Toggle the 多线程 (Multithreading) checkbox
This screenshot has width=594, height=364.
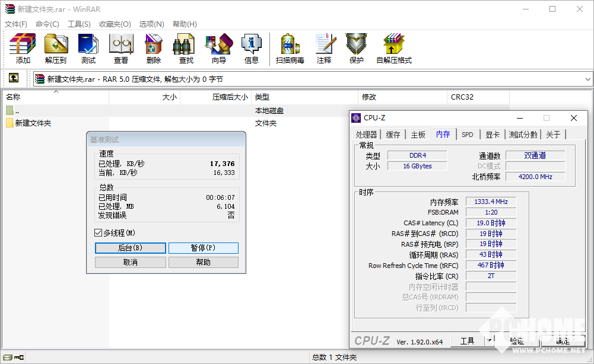pos(99,233)
